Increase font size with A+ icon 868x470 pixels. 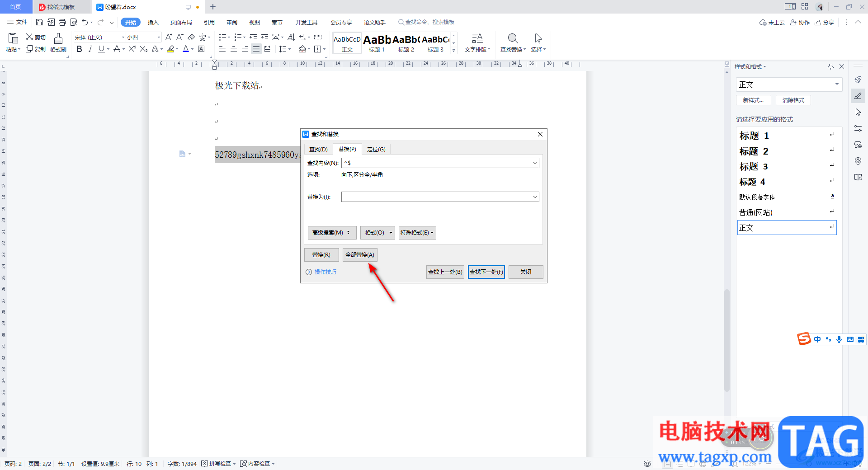coord(169,37)
